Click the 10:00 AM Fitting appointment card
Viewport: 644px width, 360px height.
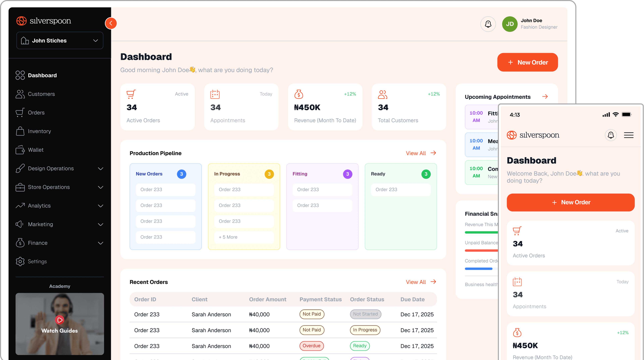click(481, 117)
